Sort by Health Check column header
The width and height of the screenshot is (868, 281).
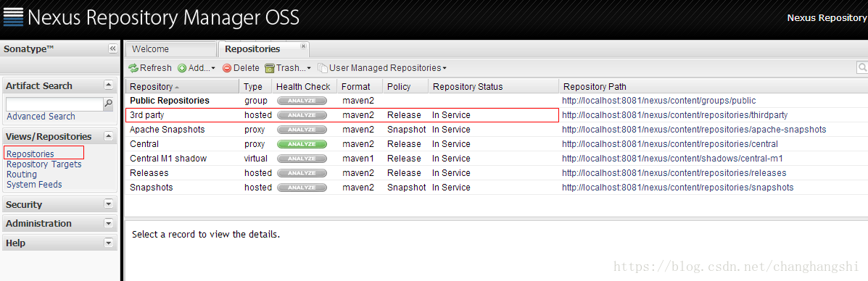(x=304, y=86)
